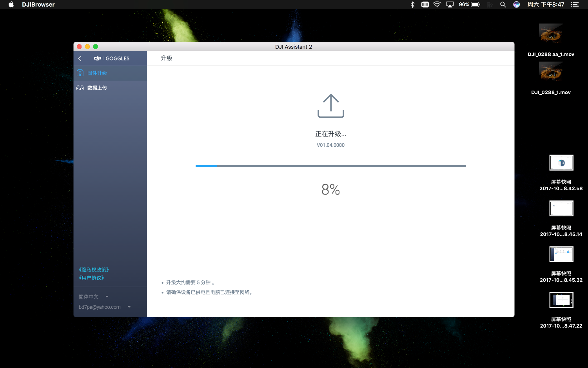This screenshot has width=588, height=368.
Task: Open the 隐私权政策 privacy policy link
Action: 94,270
